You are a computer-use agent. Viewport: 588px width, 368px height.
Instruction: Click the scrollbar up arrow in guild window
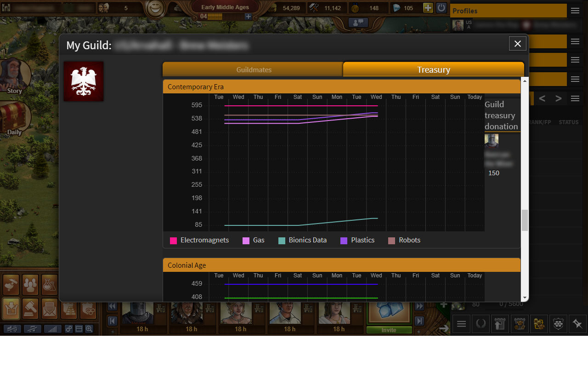(x=525, y=80)
